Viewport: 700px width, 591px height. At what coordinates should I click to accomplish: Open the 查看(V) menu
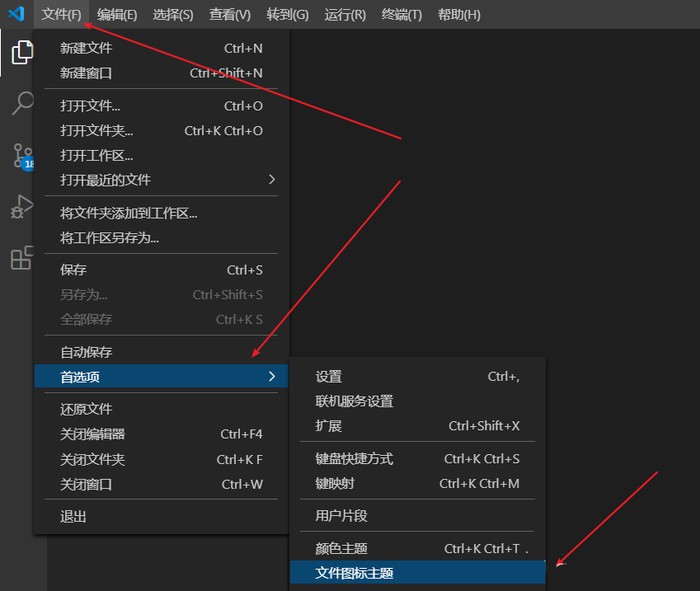(229, 15)
